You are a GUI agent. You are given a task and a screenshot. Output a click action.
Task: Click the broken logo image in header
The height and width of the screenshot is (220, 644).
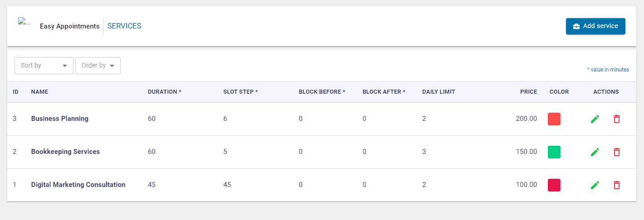tap(24, 21)
